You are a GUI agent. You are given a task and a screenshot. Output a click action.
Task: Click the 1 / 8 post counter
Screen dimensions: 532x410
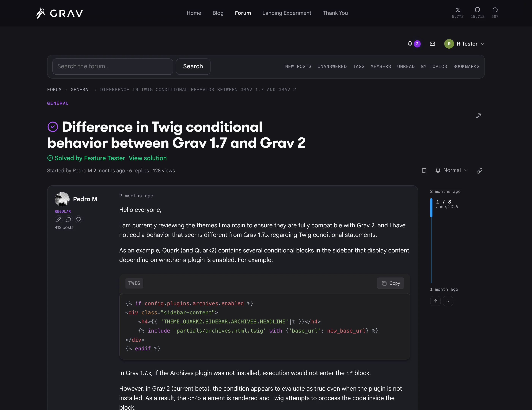[x=444, y=202]
